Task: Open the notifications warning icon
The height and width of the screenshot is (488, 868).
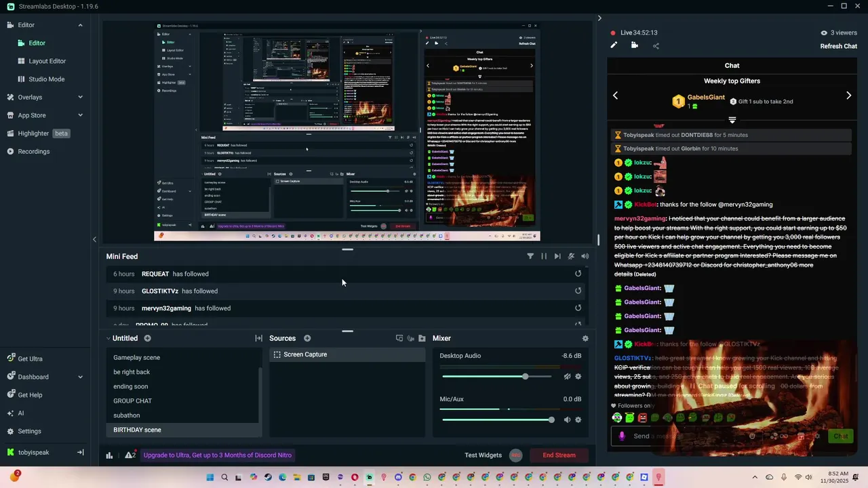Action: tap(130, 455)
